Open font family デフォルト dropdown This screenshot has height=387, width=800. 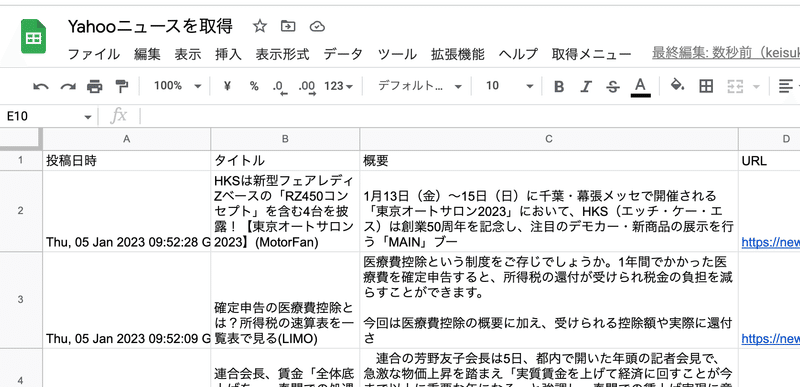click(x=420, y=86)
